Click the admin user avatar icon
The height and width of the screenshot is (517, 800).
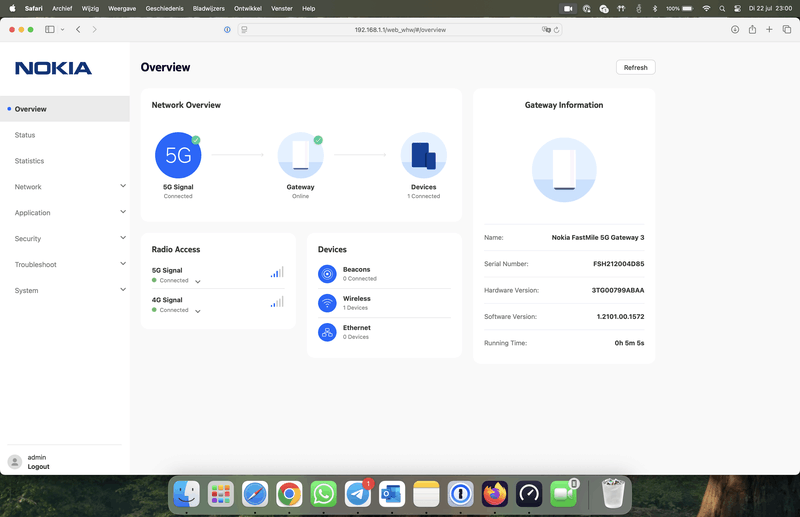15,462
